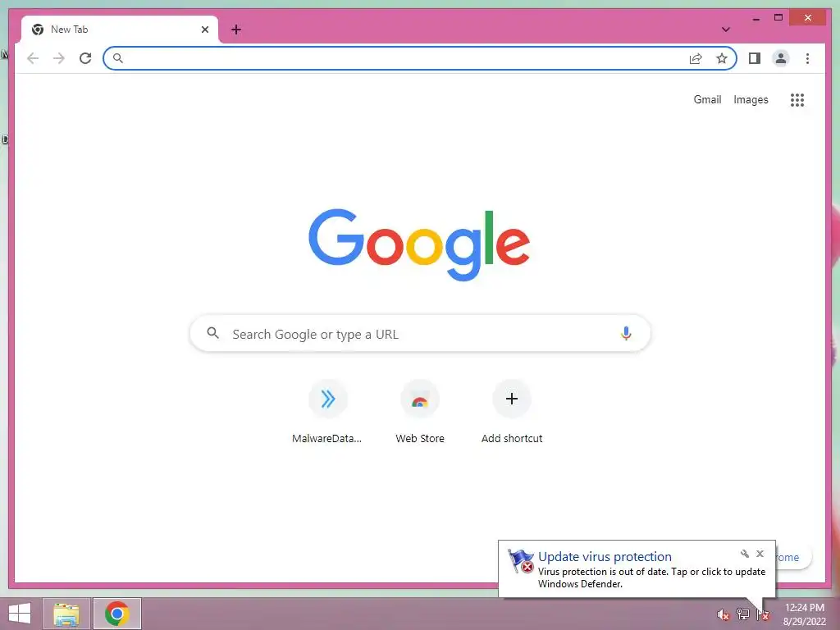Go back with the browser back arrow

[33, 58]
